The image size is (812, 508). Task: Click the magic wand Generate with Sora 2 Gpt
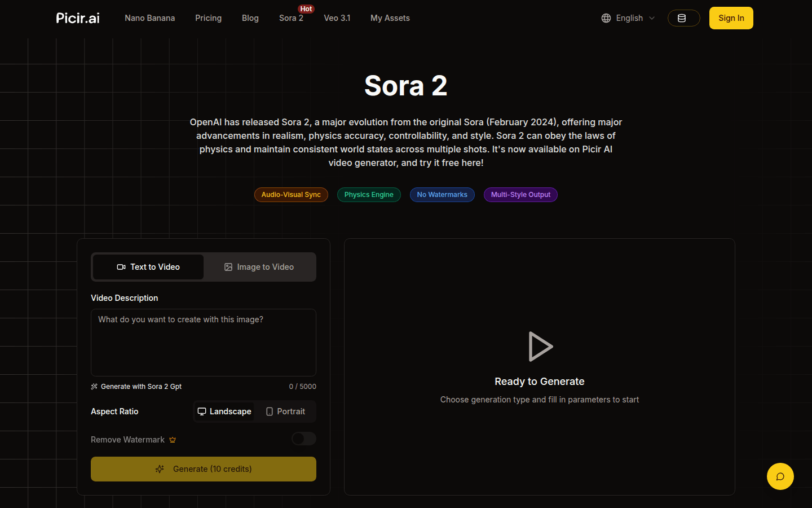point(136,387)
